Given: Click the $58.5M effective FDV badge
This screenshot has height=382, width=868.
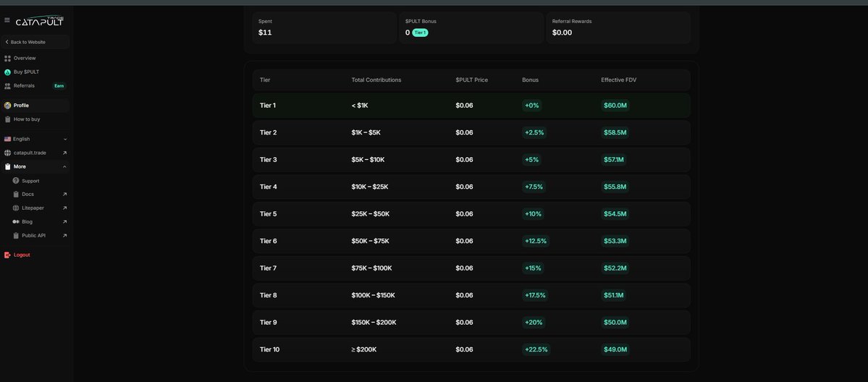Looking at the screenshot, I should (615, 133).
